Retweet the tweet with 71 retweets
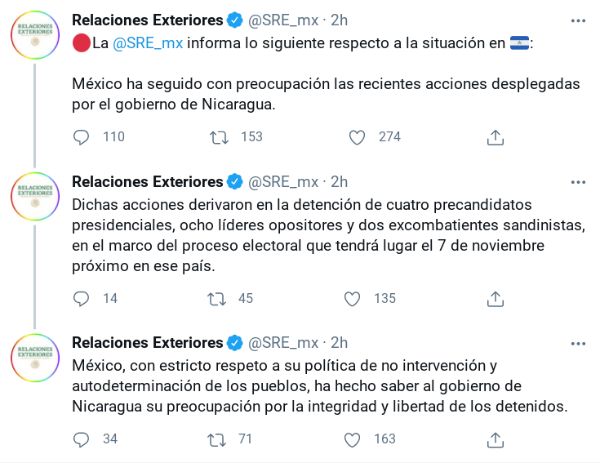 coord(216,438)
